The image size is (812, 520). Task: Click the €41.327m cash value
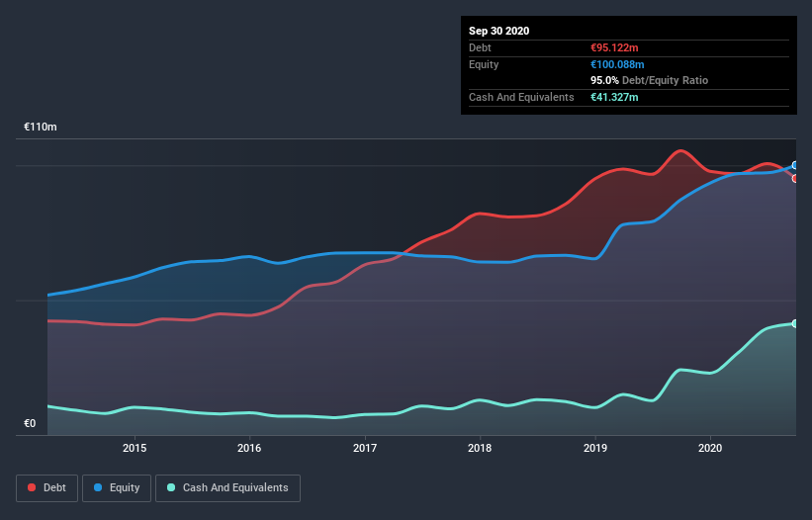[614, 97]
